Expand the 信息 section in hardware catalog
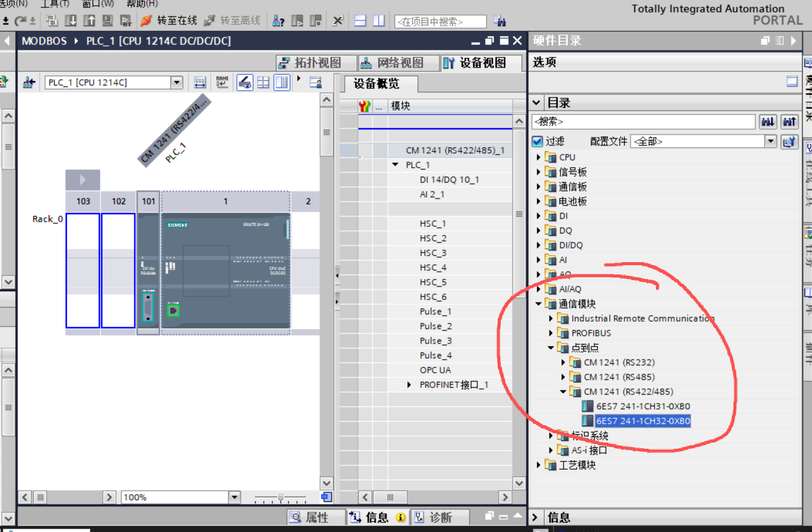Screen dimensions: 812x532 pos(535,517)
